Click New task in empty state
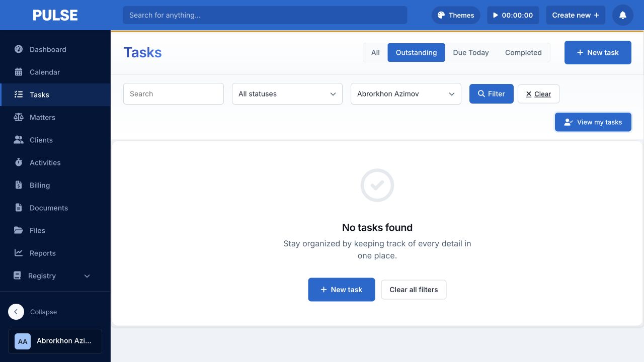The width and height of the screenshot is (644, 362). coord(342,290)
